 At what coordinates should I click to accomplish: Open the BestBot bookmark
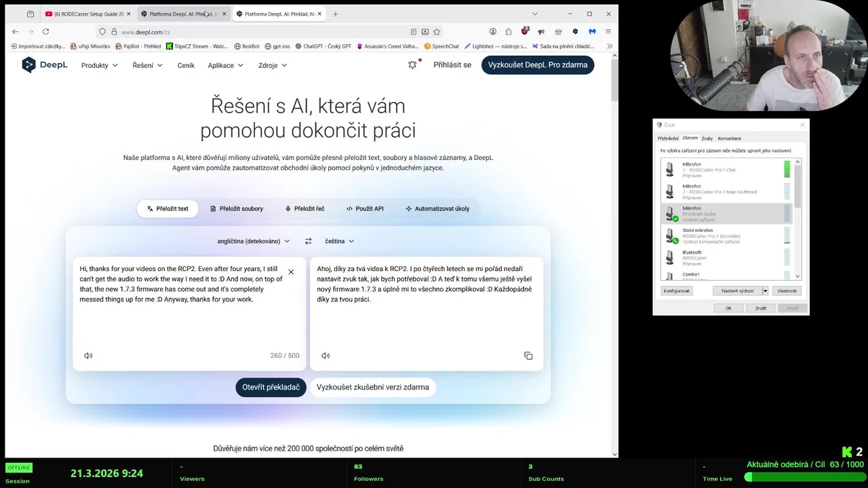coord(247,46)
